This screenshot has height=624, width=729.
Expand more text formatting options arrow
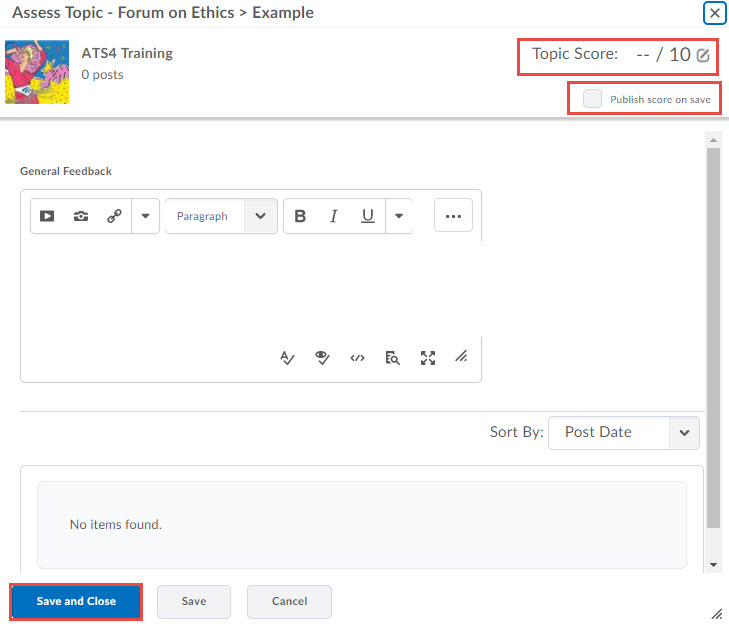pos(399,216)
